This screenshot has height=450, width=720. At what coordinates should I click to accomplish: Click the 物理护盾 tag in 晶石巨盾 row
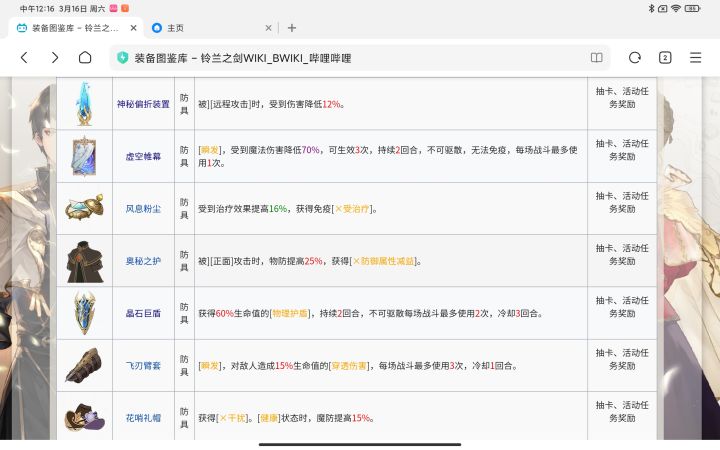[x=289, y=314]
